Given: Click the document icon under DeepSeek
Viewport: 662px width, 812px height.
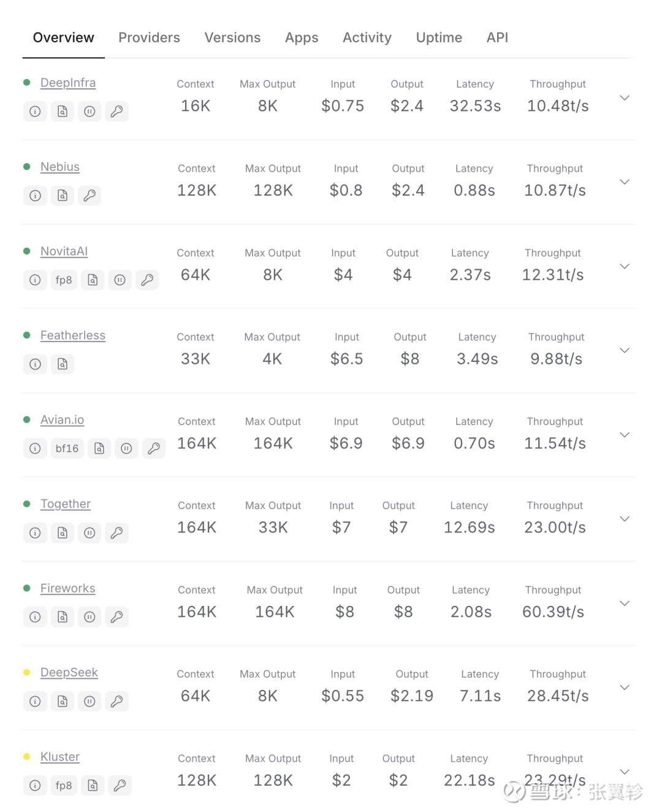Looking at the screenshot, I should click(63, 701).
